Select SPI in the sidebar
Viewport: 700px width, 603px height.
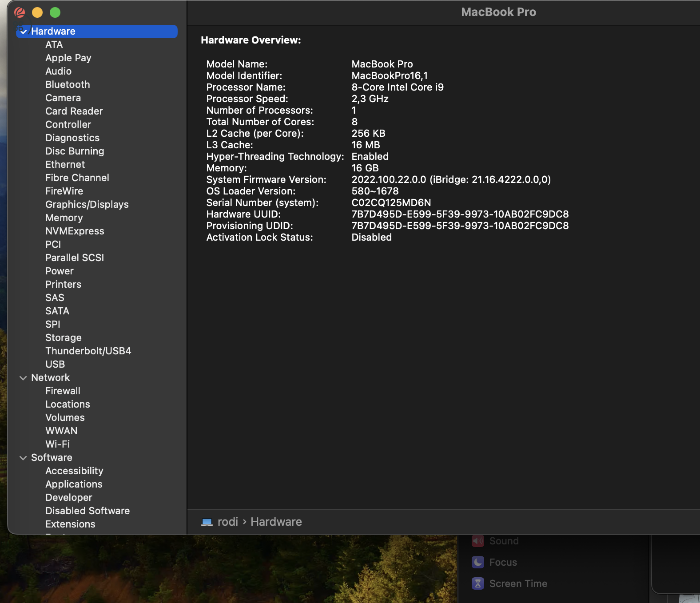[53, 324]
